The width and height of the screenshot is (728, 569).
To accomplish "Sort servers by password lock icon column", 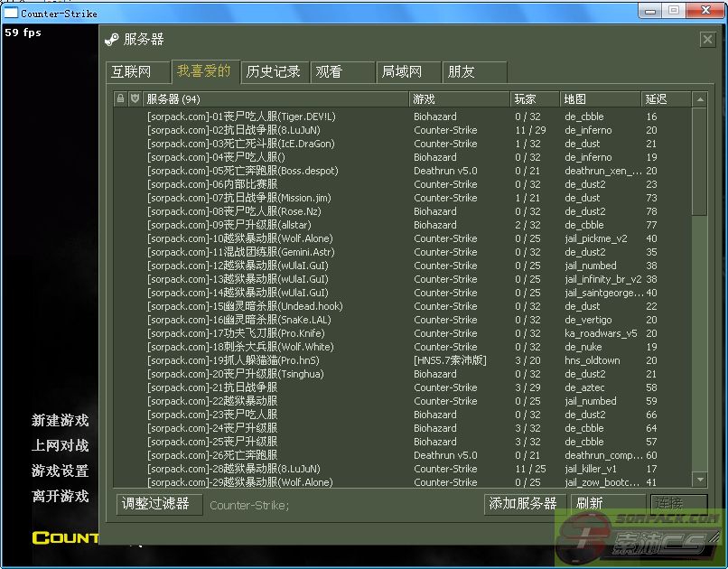I will coord(121,98).
